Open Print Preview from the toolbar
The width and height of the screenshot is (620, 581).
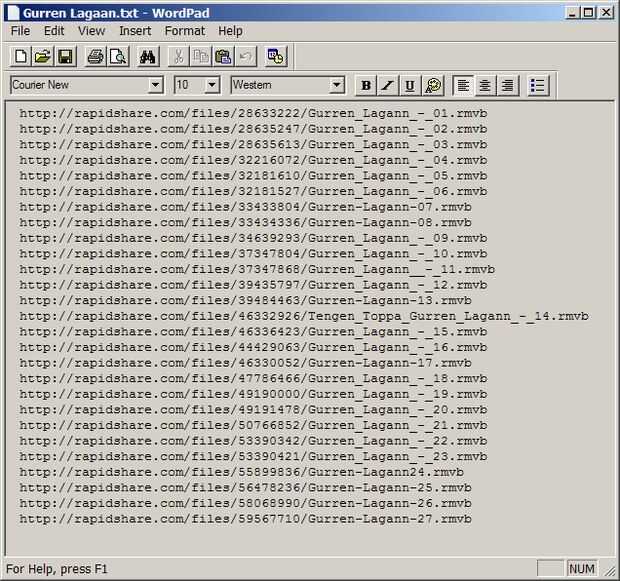(x=118, y=57)
